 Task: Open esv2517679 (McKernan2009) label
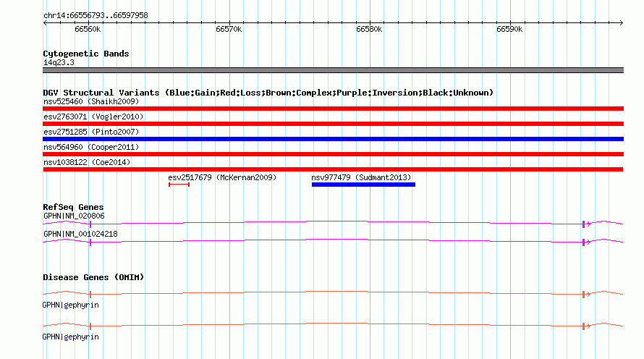(x=222, y=177)
